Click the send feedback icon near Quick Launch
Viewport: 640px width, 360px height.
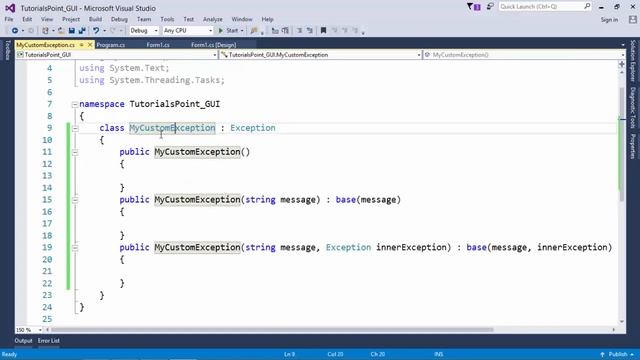pos(490,7)
